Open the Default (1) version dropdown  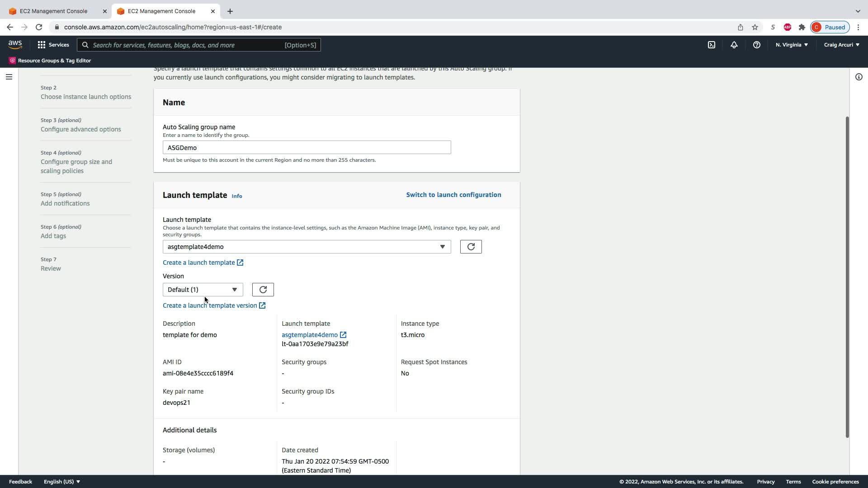(x=203, y=290)
